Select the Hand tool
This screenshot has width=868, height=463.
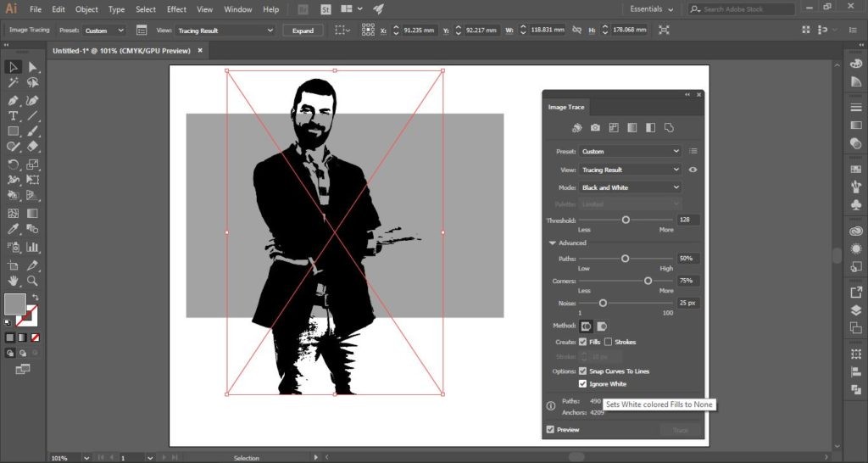[x=13, y=281]
